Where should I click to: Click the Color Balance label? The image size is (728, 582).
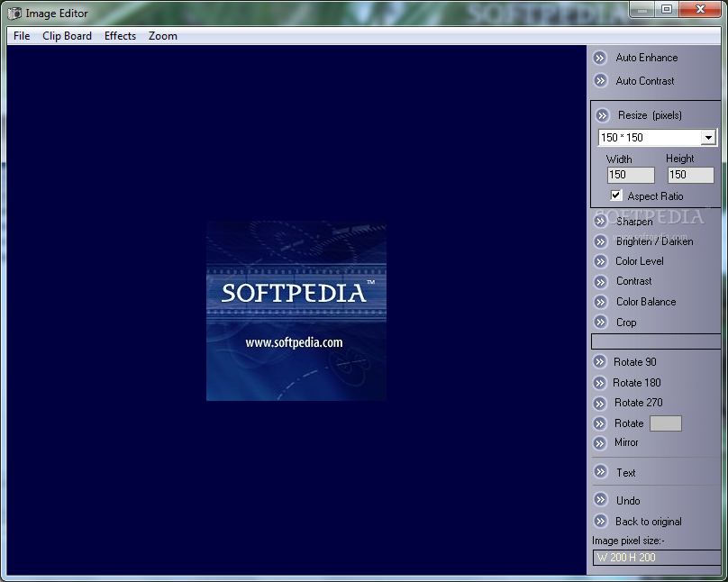click(x=646, y=302)
